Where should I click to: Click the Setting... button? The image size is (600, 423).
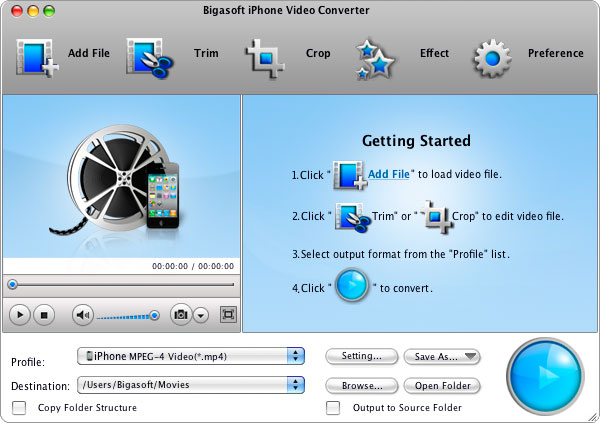362,356
